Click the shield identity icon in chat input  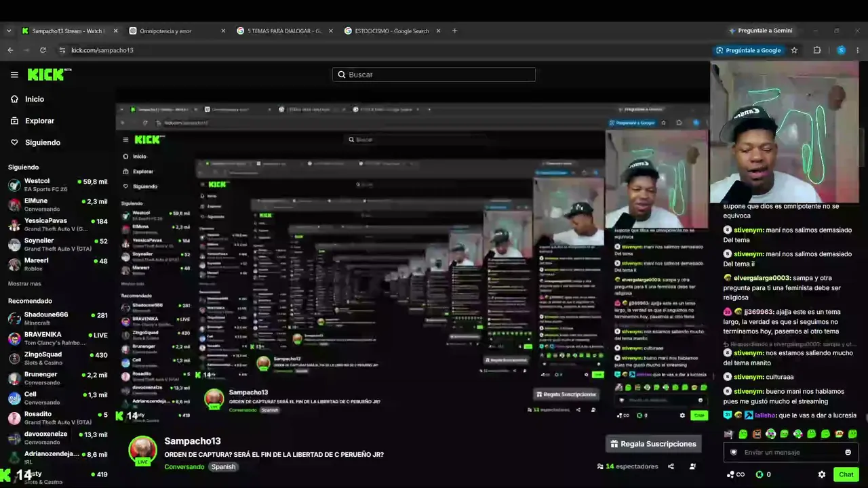733,452
